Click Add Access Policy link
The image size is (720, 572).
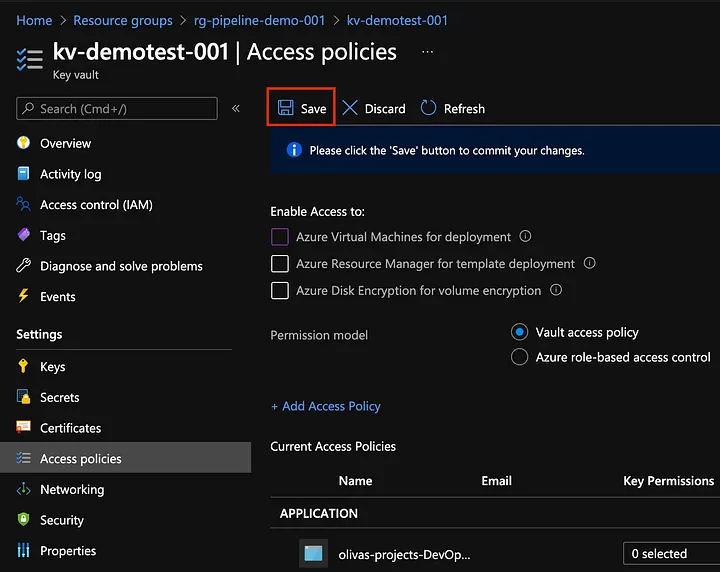(x=326, y=406)
